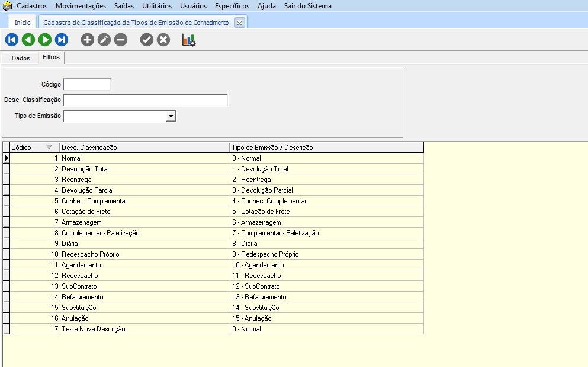
Task: Click the código 12 cell
Action: click(x=35, y=275)
